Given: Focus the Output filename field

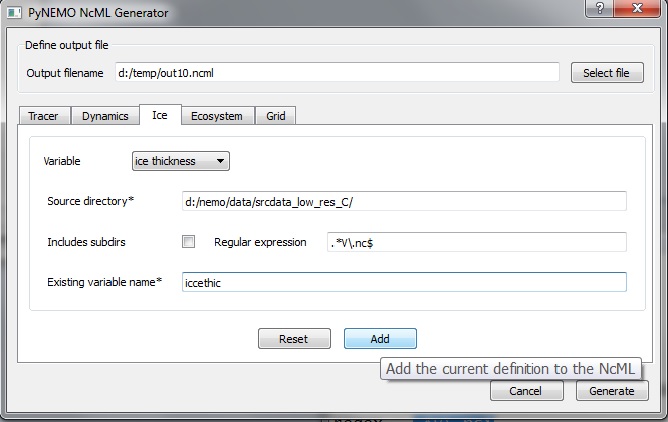Looking at the screenshot, I should point(337,72).
